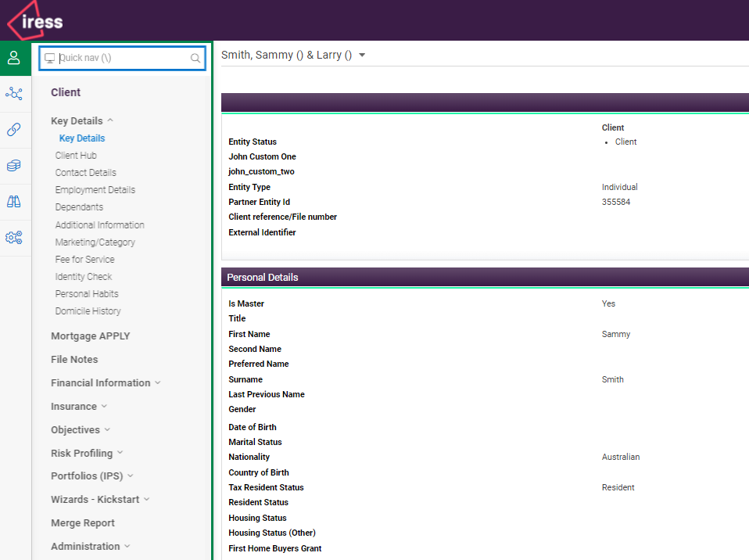Select the stacked coins icon in sidebar

point(14,166)
